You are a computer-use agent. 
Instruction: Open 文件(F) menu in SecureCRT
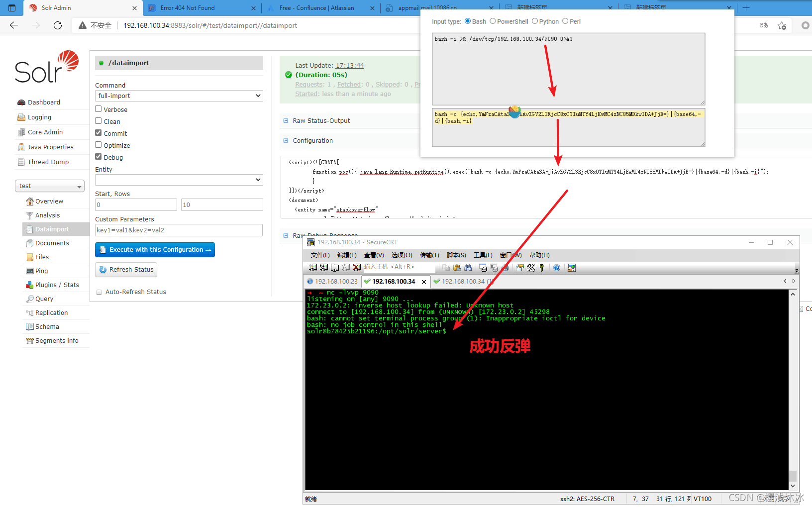pos(320,255)
